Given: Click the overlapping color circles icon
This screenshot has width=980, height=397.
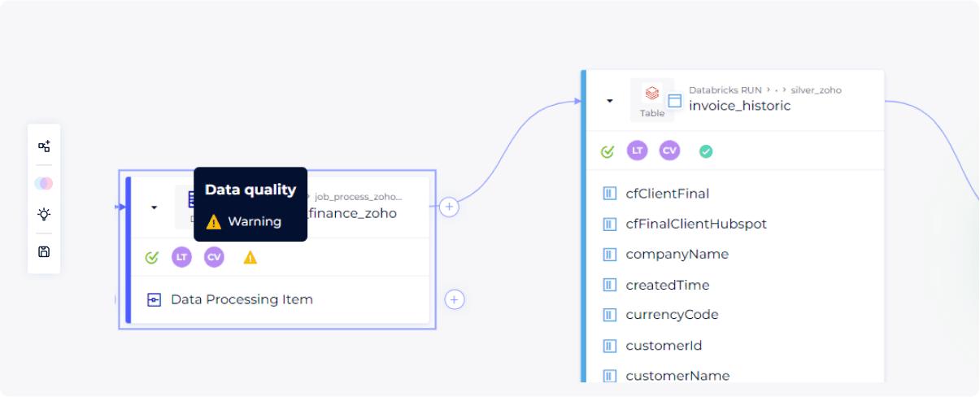Looking at the screenshot, I should [x=44, y=183].
